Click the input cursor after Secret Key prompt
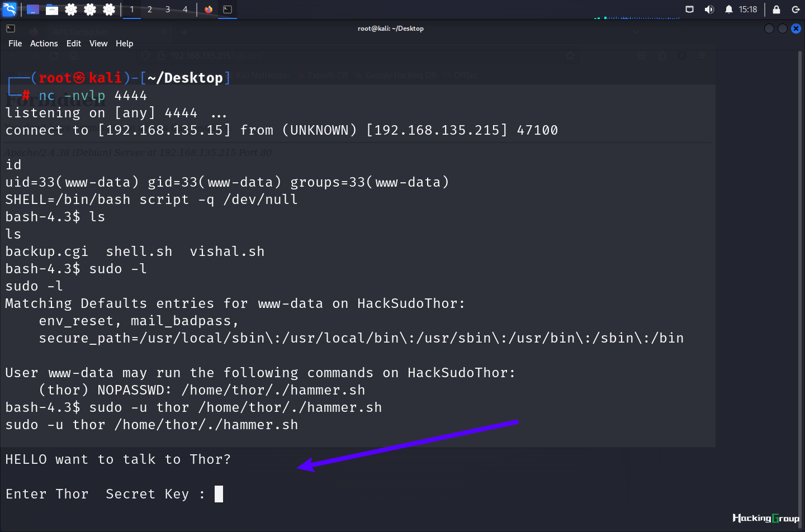The image size is (805, 532). pos(219,494)
